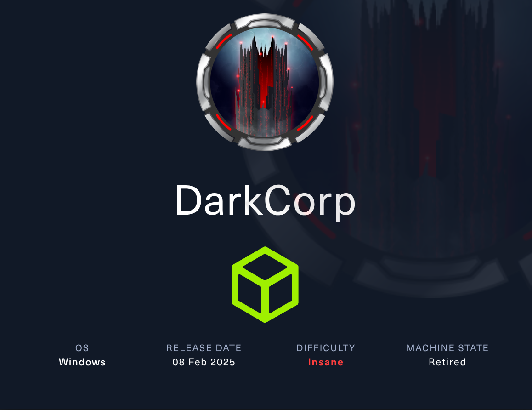The image size is (532, 410).
Task: Click the Retired machine state value
Action: (447, 362)
